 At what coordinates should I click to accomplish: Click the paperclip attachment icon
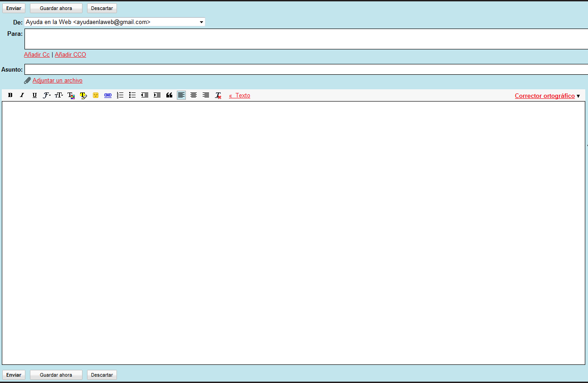point(27,81)
